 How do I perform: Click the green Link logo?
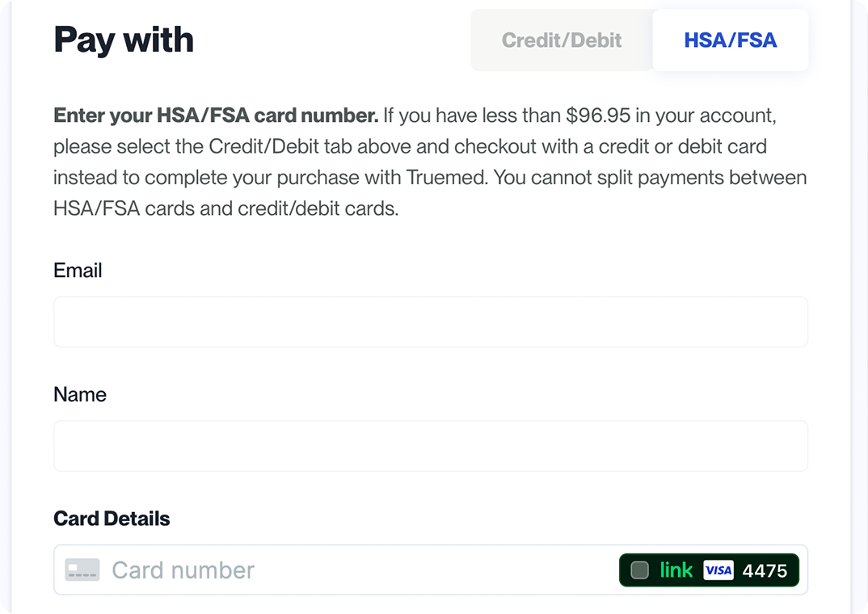(x=676, y=570)
